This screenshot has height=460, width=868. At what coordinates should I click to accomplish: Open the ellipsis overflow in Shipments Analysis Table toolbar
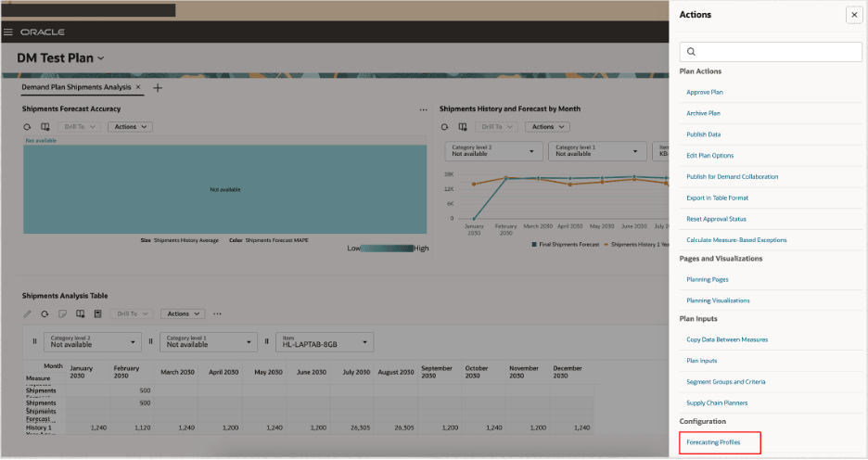coord(218,313)
